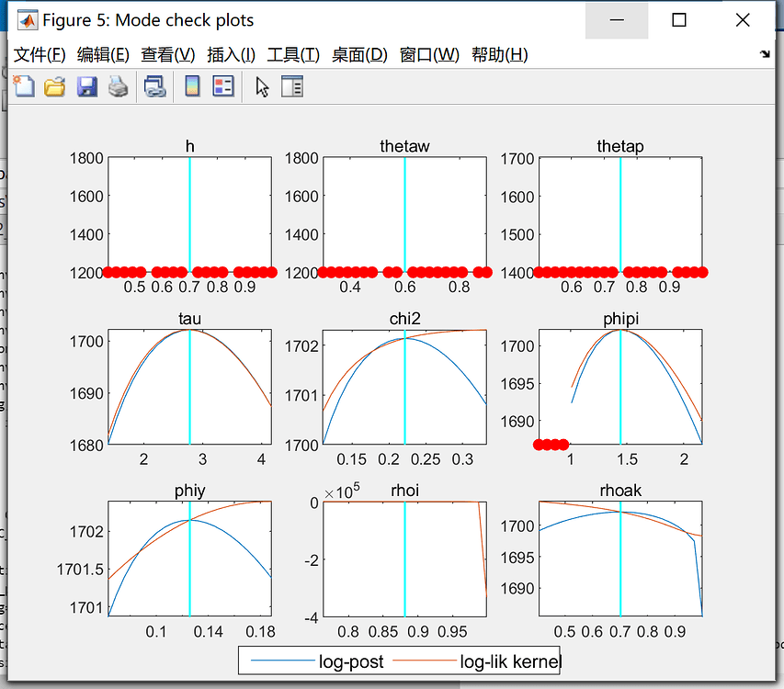
Task: Insert a legend using the legend icon
Action: coord(225,85)
